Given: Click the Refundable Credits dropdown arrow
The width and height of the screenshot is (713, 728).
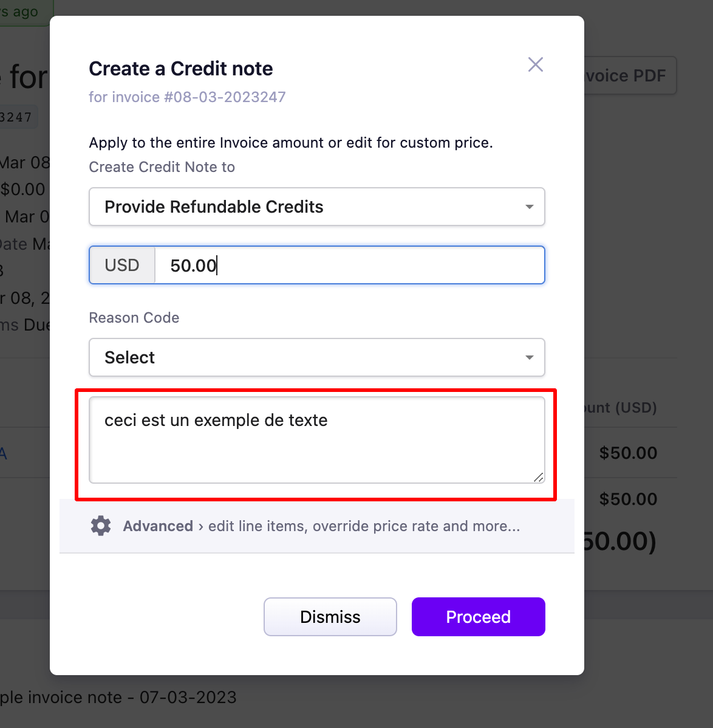Looking at the screenshot, I should pos(530,207).
